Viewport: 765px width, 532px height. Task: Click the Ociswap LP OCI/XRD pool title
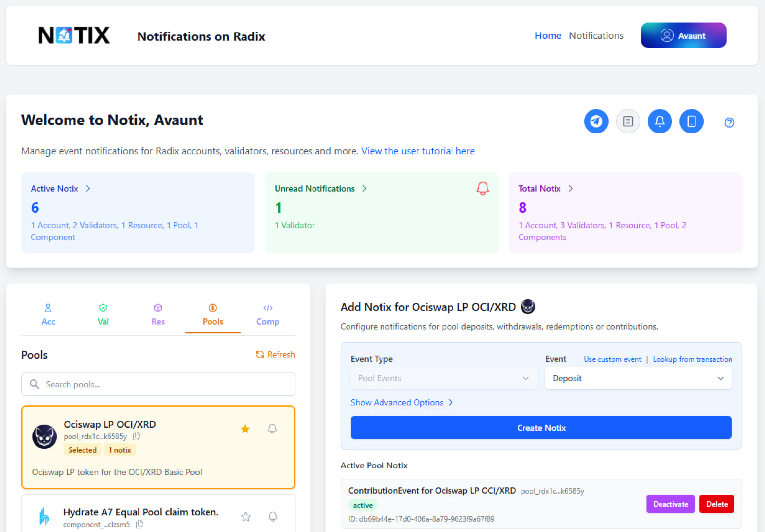click(109, 424)
